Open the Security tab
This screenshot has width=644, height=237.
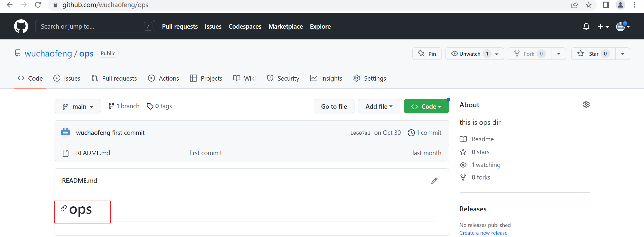click(283, 78)
